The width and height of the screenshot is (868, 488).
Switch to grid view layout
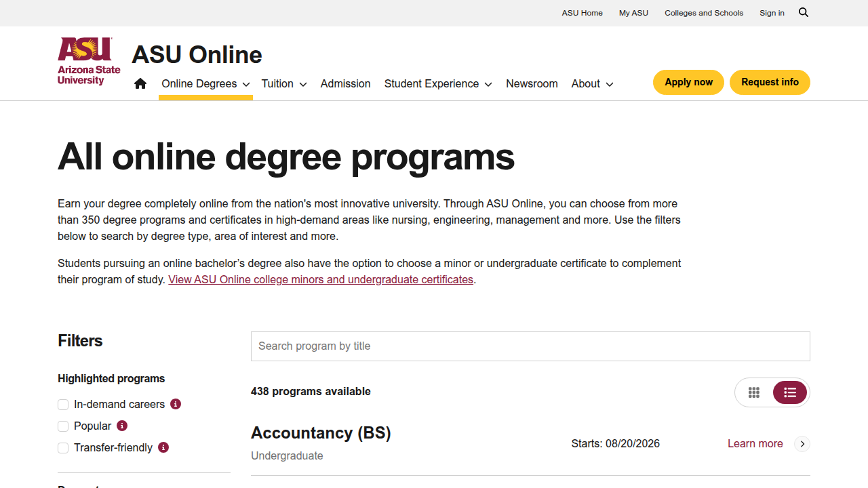754,392
